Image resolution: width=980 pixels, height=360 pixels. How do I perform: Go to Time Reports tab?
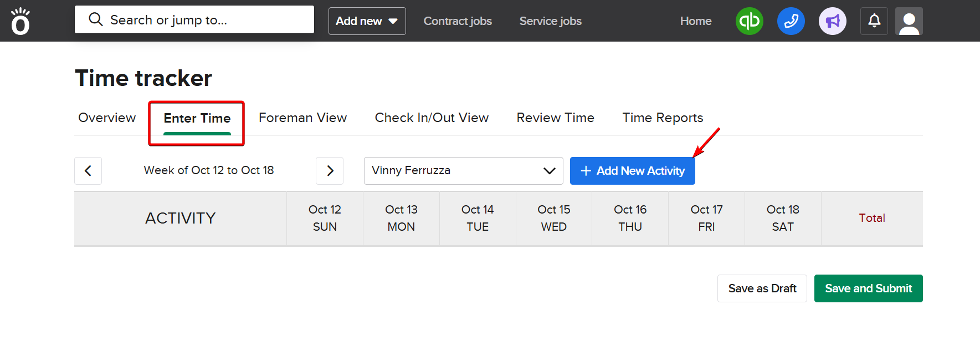coord(663,118)
